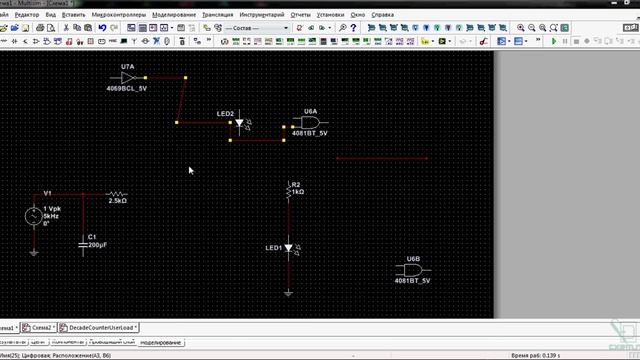This screenshot has height=360, width=640.
Task: Click the 4069BCL_5V label text
Action: tap(127, 89)
